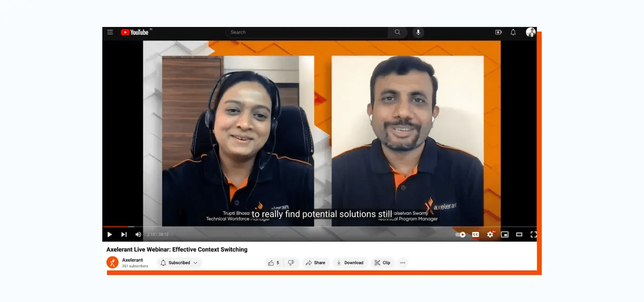Like the video
644x302 pixels.
(273, 263)
